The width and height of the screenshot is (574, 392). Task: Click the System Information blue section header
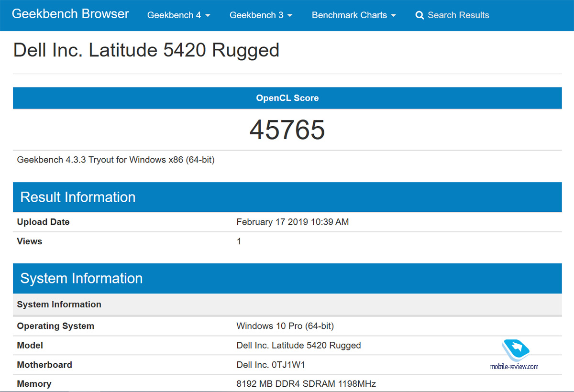(287, 278)
